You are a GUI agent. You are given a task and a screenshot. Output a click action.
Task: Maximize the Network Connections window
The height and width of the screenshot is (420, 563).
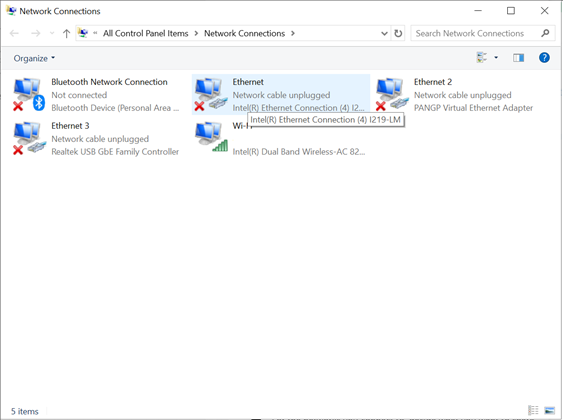[511, 11]
